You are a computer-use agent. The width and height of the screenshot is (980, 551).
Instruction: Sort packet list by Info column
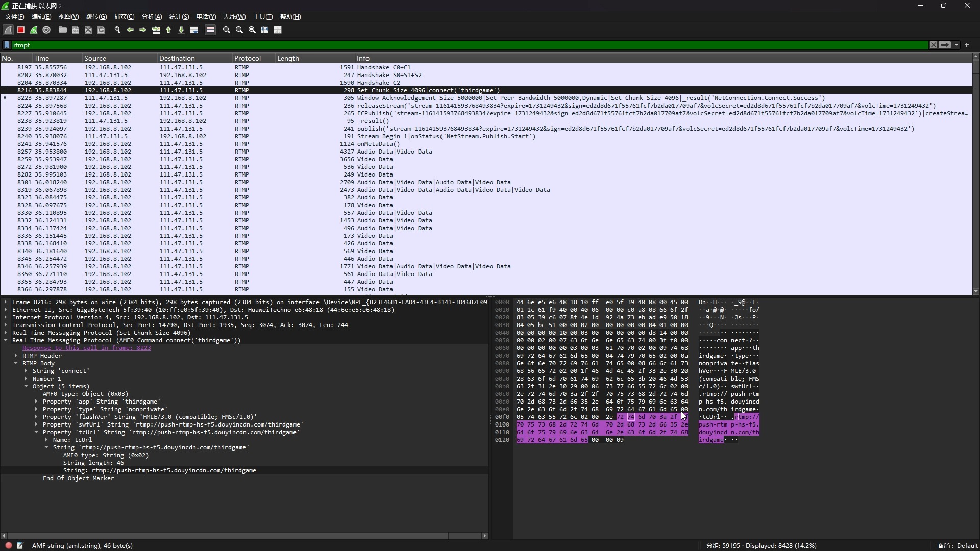click(x=663, y=58)
